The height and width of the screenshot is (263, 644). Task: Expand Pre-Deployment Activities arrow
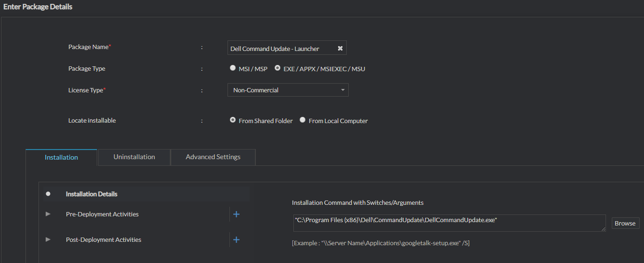(48, 214)
